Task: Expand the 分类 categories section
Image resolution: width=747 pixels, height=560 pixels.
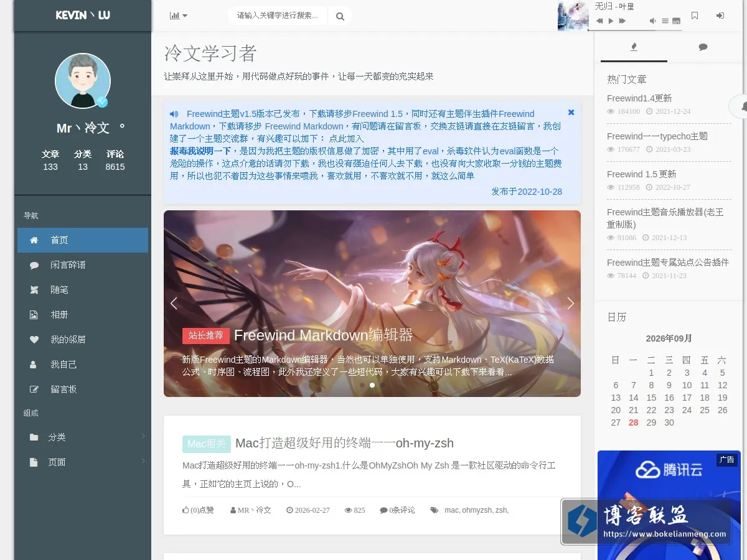Action: coord(83,437)
